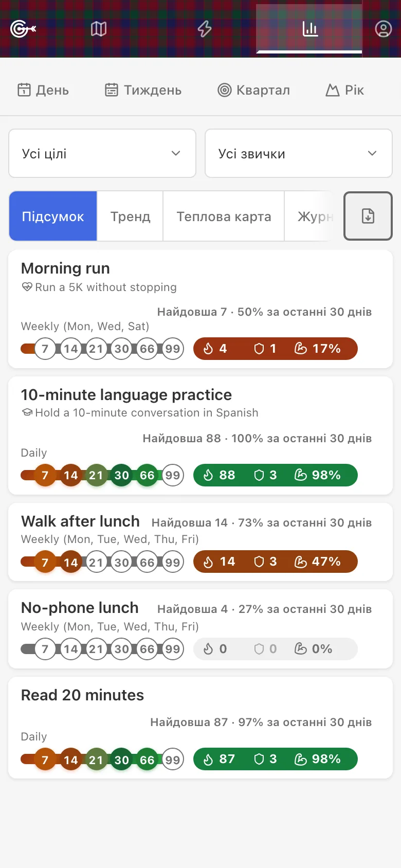This screenshot has height=868, width=401.
Task: Switch to the Тренд tab
Action: pyautogui.click(x=130, y=216)
